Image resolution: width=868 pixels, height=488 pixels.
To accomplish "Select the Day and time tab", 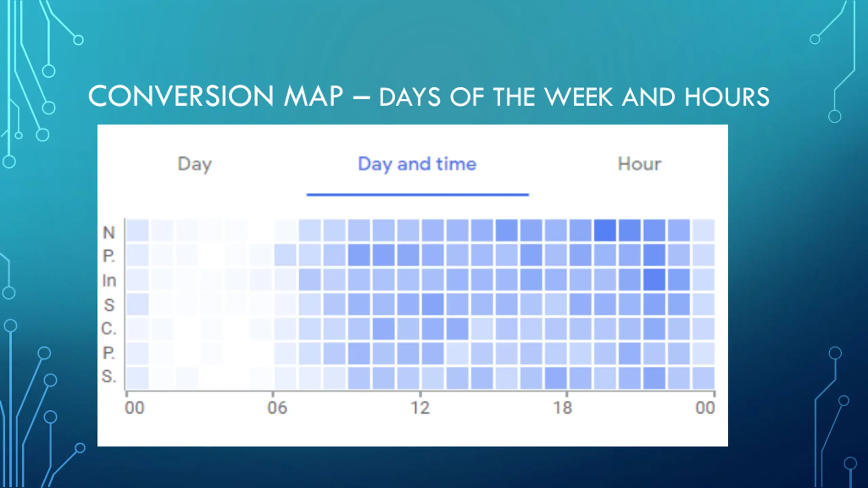I will click(x=417, y=164).
